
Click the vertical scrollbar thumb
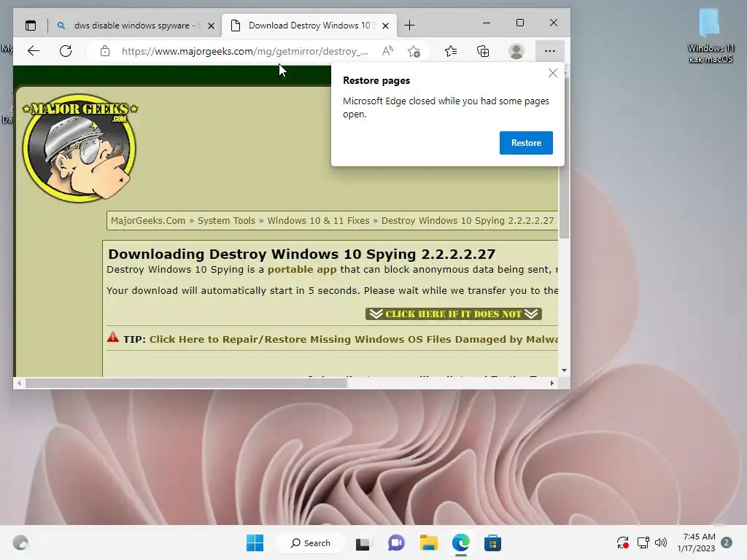(564, 157)
